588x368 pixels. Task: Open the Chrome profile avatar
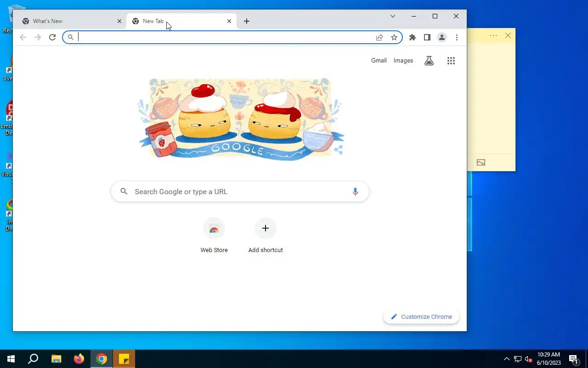(442, 37)
